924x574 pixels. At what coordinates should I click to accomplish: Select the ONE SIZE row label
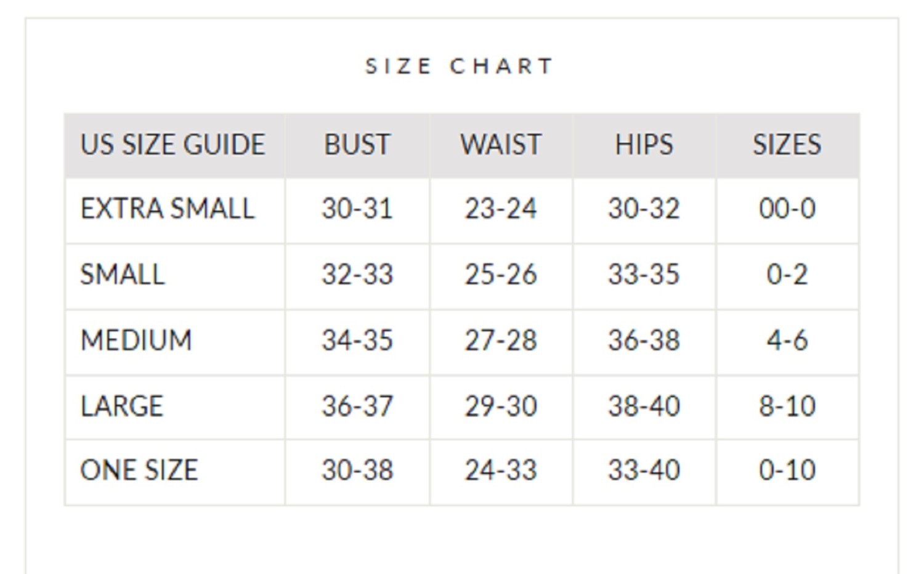(x=139, y=471)
